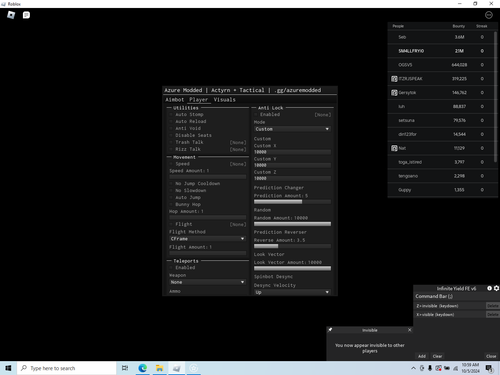This screenshot has width=500, height=375.
Task: Enable the Auto Reload checkbox
Action: 171,121
